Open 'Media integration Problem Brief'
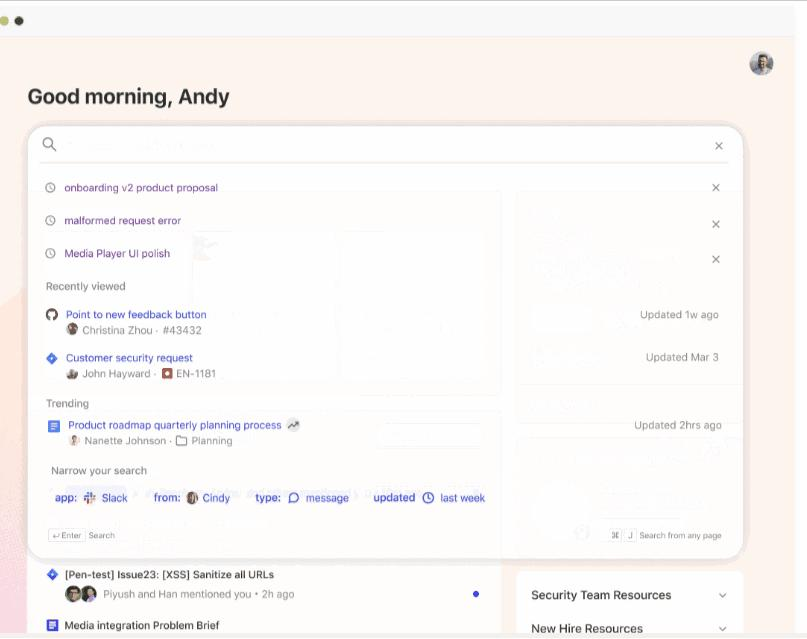Screen dimensions: 807x639 142,626
